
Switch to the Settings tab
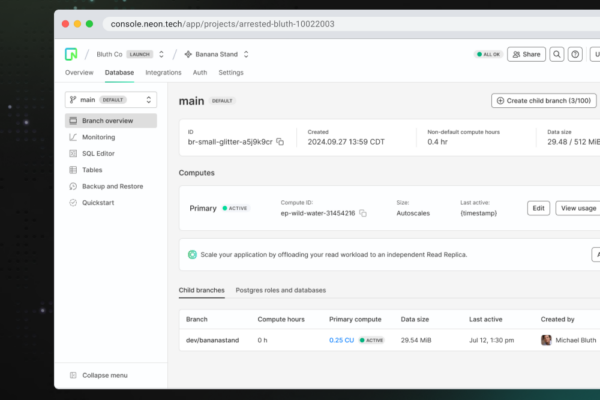(x=231, y=73)
